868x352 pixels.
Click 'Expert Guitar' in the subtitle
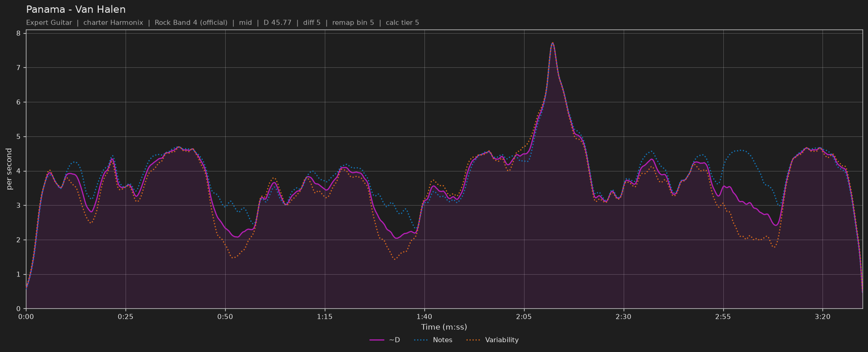tap(49, 22)
